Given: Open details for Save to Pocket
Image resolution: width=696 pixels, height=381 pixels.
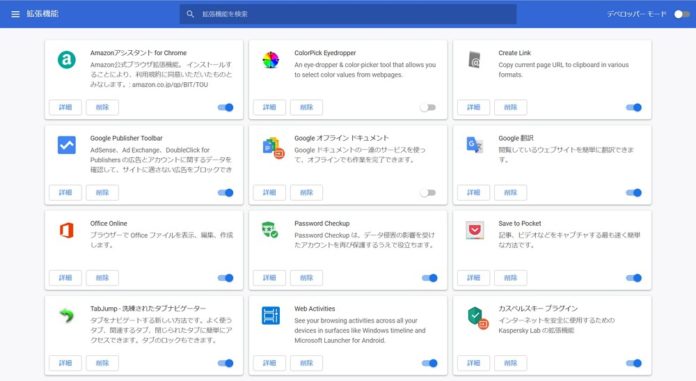Looking at the screenshot, I should click(x=474, y=278).
